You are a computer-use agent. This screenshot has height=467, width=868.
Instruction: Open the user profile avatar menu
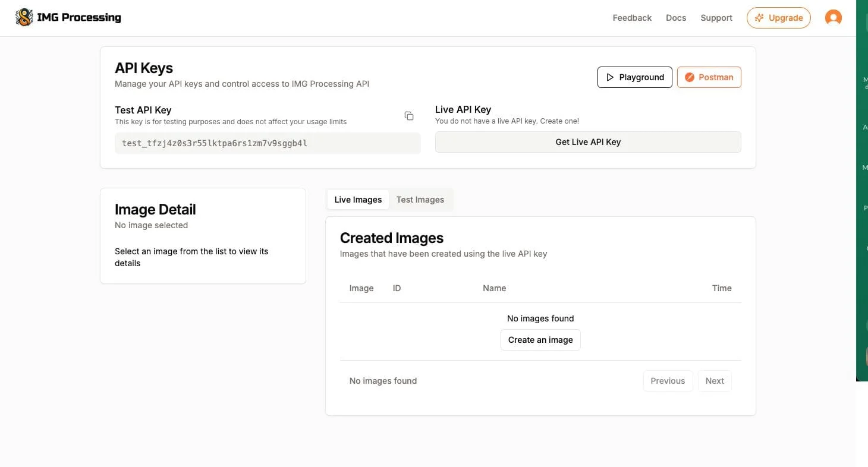(x=833, y=18)
